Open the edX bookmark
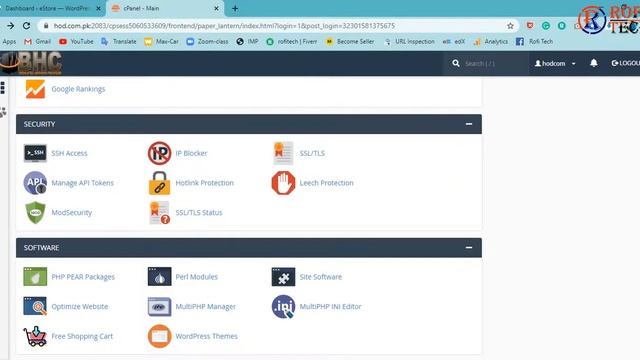Viewport: 640px width, 360px height. [454, 42]
